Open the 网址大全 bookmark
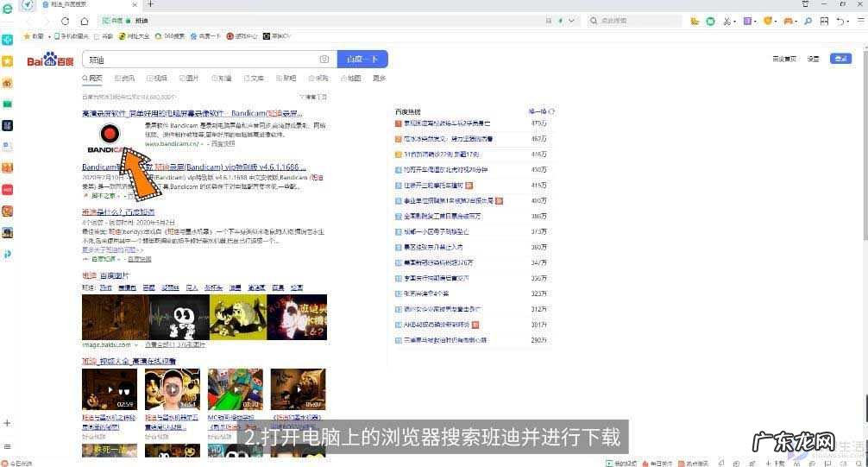Screen dimensions: 868x467 tap(135, 36)
